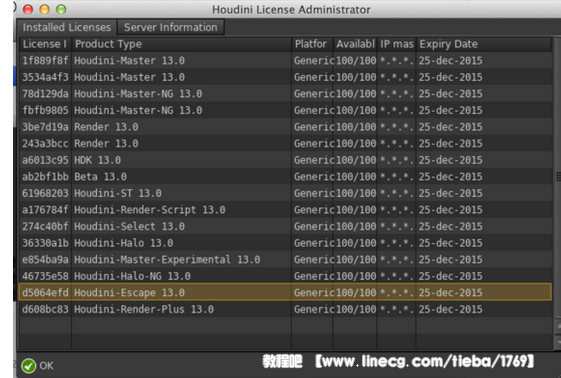
Task: Select the 3be7d19a Render 13.0 row
Action: click(x=286, y=127)
